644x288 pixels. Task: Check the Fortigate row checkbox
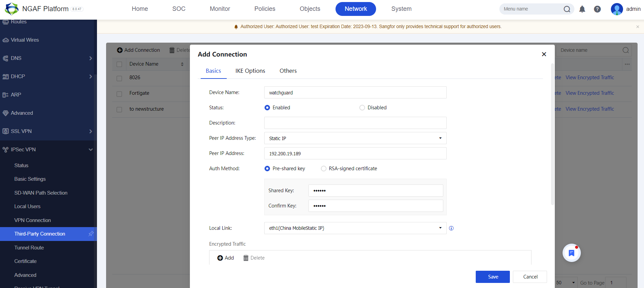[119, 94]
